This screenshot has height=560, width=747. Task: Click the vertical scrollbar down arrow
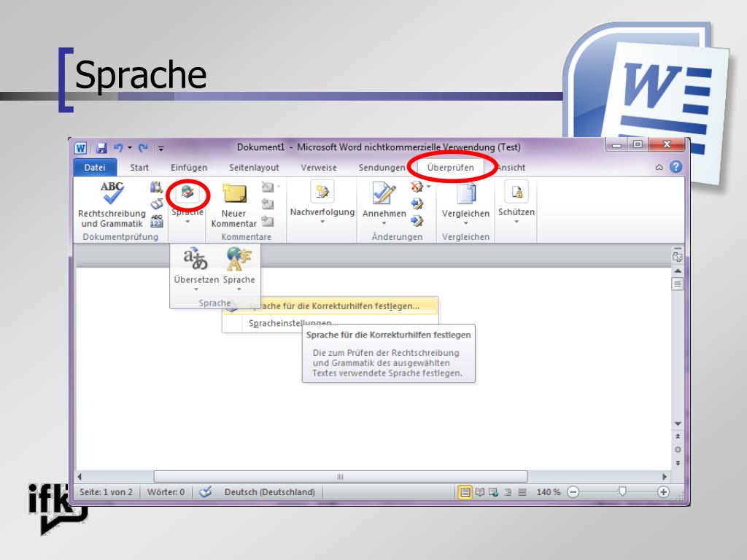pyautogui.click(x=678, y=424)
